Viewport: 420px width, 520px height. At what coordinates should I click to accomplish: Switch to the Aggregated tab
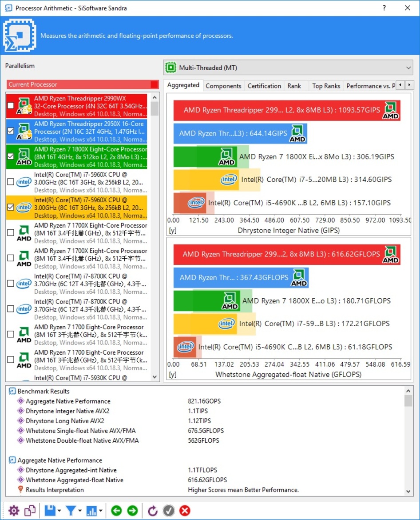coord(183,85)
